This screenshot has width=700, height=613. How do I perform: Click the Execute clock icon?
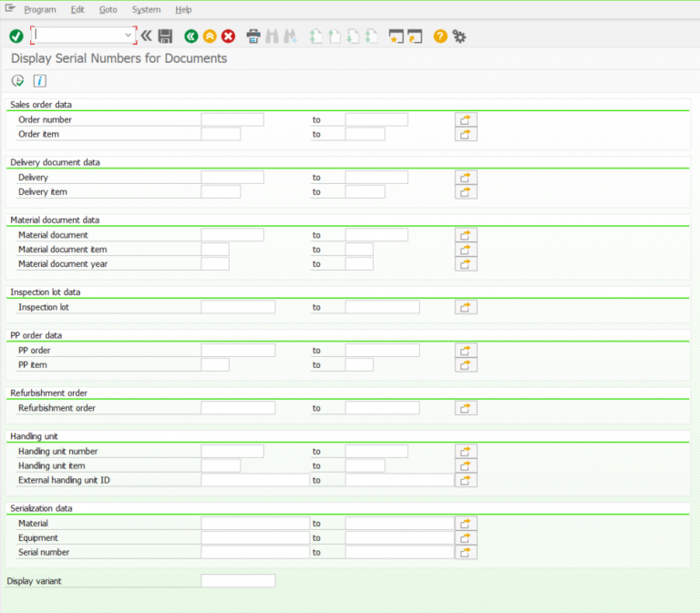coord(17,81)
